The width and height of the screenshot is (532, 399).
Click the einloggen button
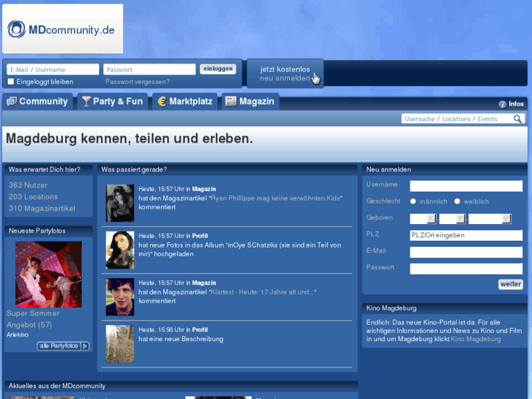[218, 69]
